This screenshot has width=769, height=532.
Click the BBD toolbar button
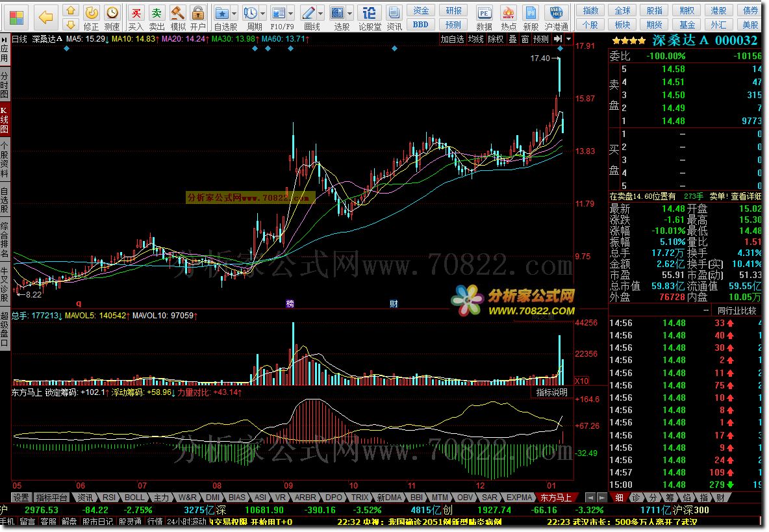click(x=421, y=24)
